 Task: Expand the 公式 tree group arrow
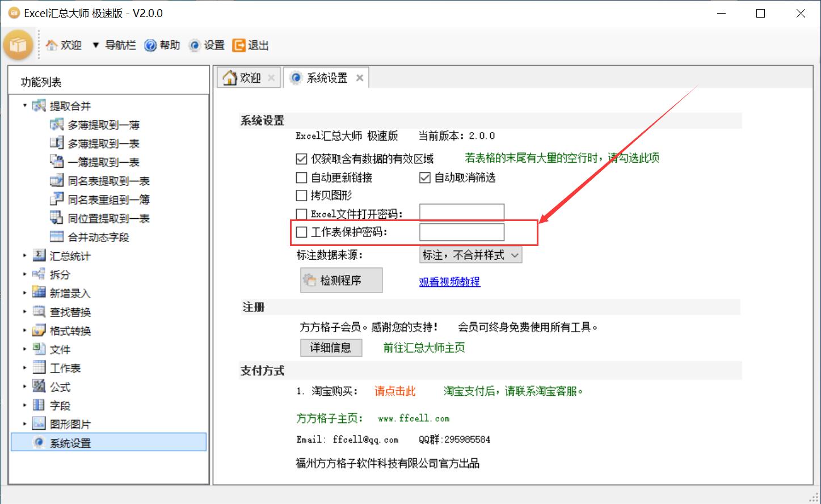(25, 386)
